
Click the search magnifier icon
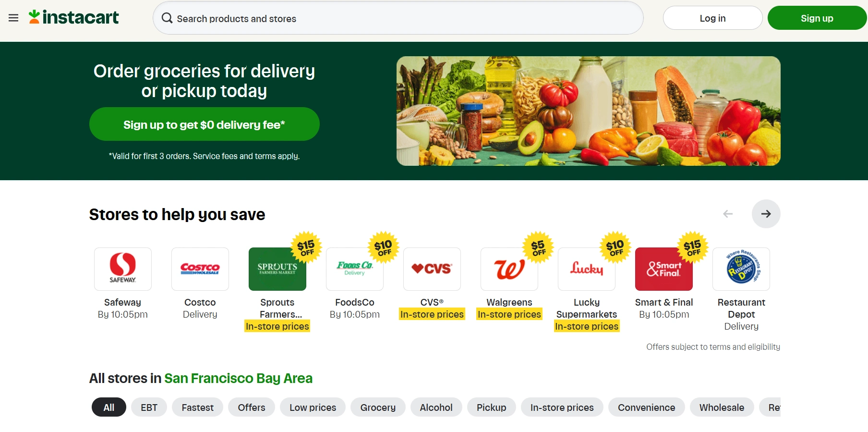point(167,18)
